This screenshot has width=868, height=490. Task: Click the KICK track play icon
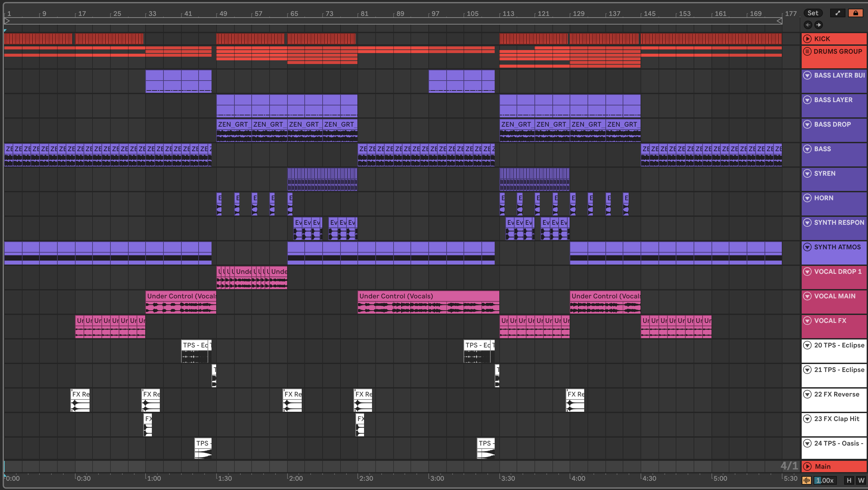tap(807, 39)
